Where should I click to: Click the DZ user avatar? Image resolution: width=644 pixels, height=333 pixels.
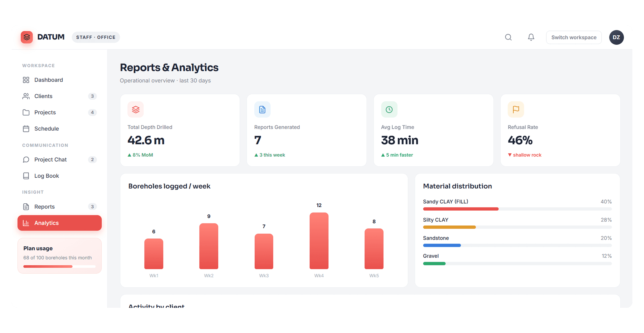point(616,38)
